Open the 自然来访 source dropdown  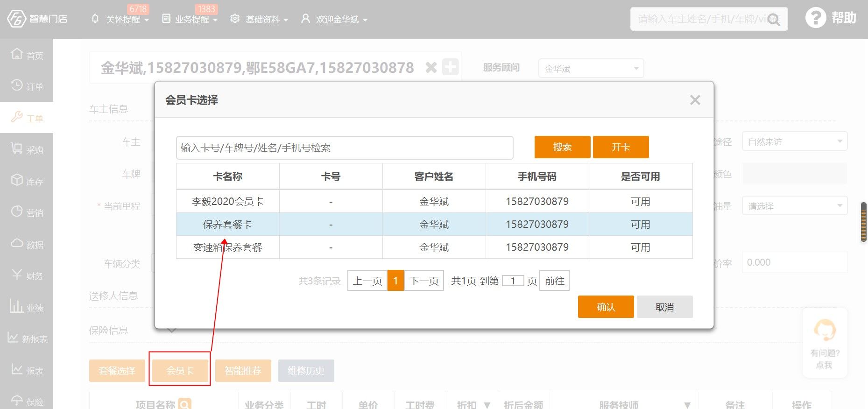tap(795, 141)
